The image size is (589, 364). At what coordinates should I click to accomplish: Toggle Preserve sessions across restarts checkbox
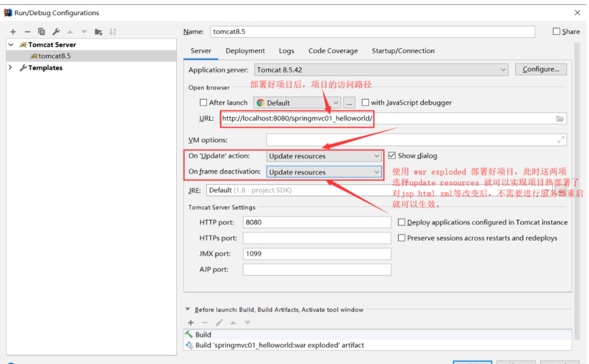[401, 238]
